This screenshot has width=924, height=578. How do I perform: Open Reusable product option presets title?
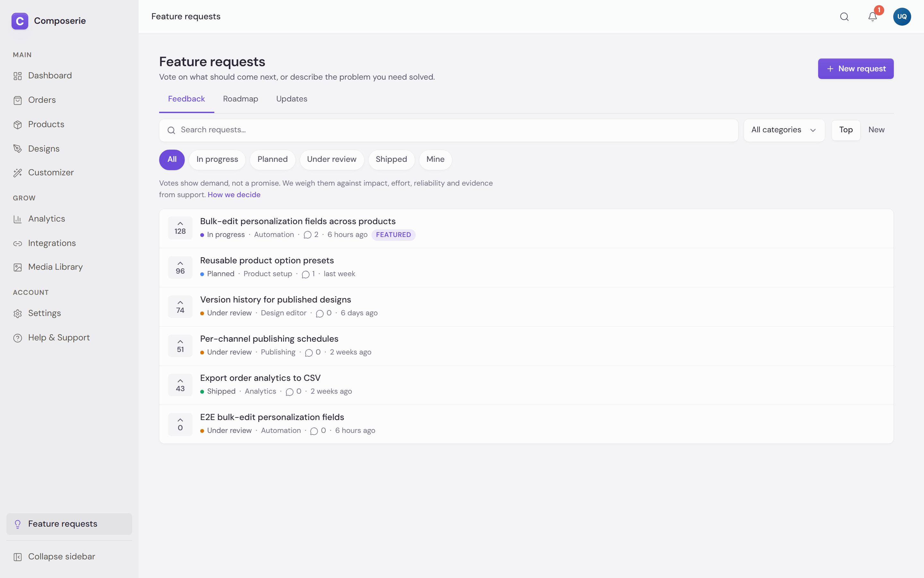click(x=267, y=261)
